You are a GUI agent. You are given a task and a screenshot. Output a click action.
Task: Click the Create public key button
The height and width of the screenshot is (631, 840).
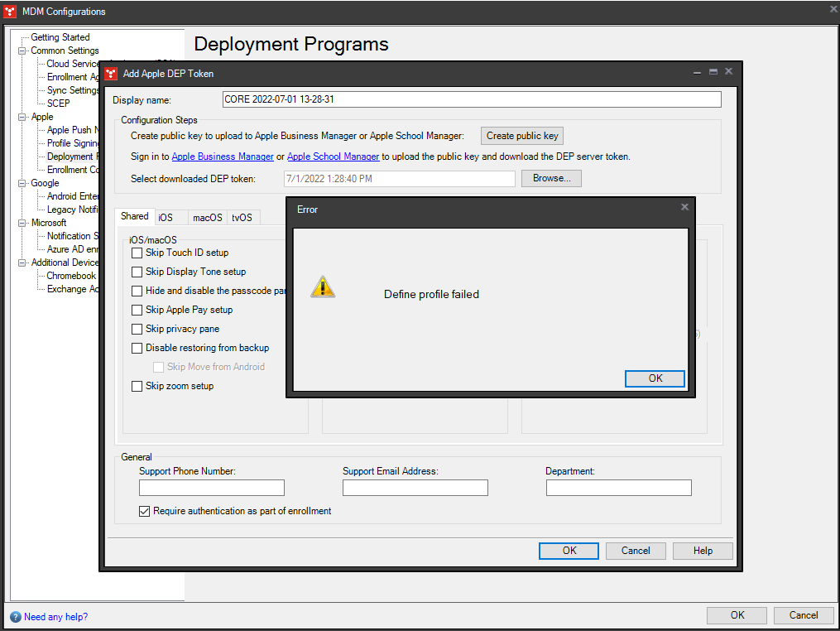click(521, 135)
